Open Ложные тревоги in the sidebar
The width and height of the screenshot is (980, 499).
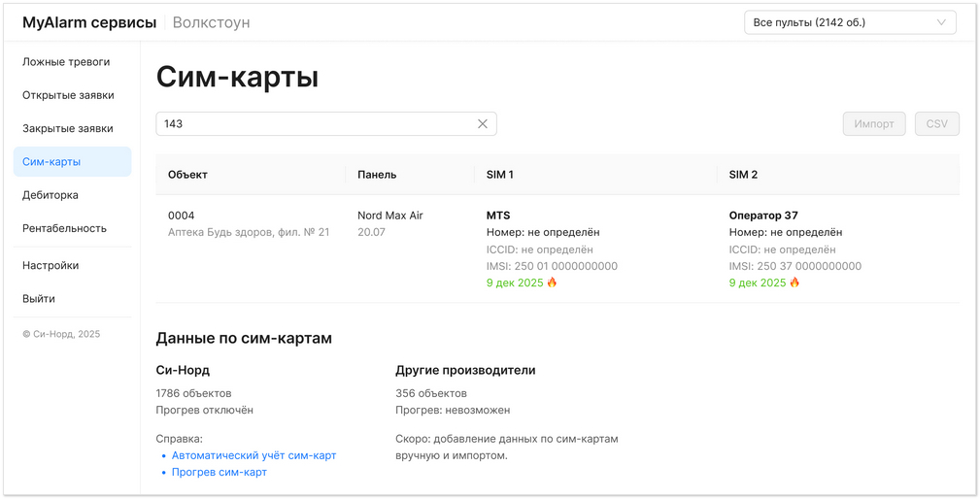66,62
